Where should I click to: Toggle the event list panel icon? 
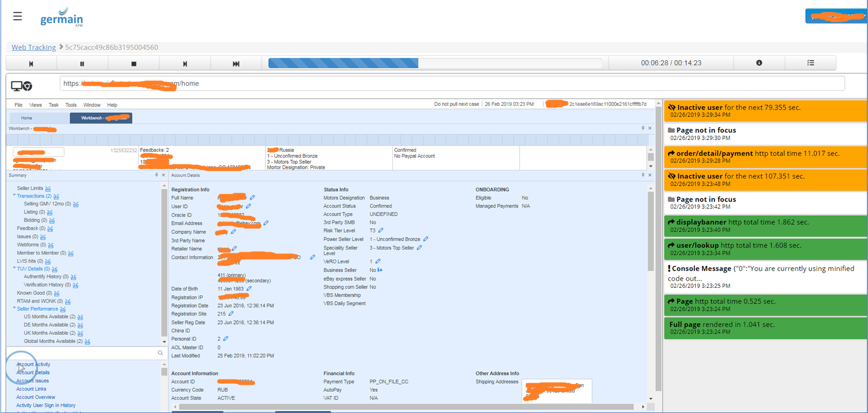pyautogui.click(x=810, y=63)
